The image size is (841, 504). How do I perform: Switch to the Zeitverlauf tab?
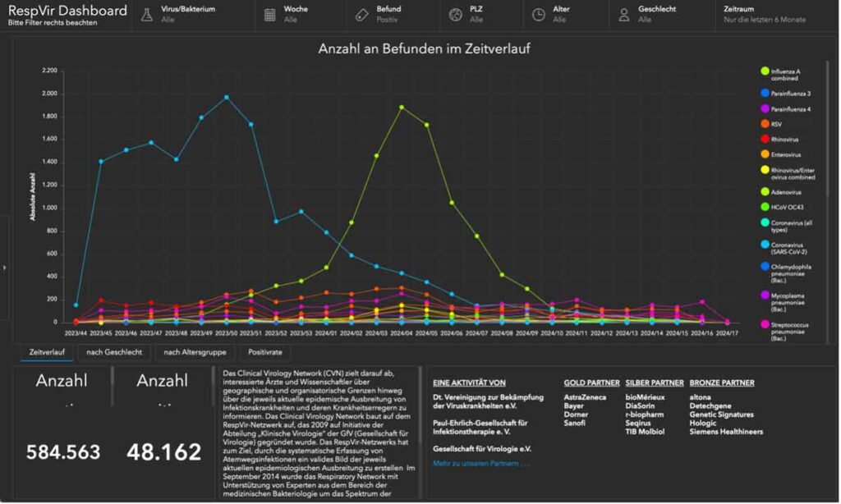pyautogui.click(x=47, y=352)
